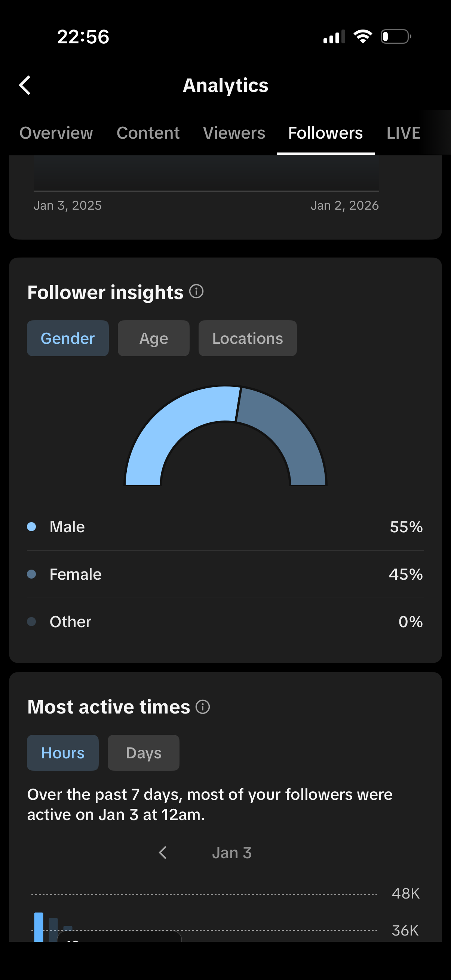Tap the cellular signal bars icon
Viewport: 451px width, 980px height.
tap(334, 37)
